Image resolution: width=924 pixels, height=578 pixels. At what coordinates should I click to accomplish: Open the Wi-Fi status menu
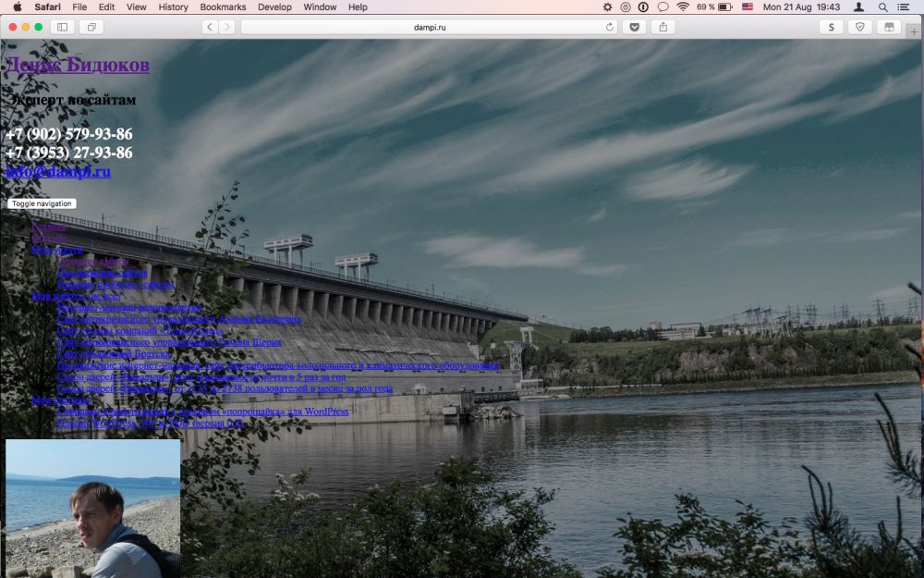click(x=683, y=7)
